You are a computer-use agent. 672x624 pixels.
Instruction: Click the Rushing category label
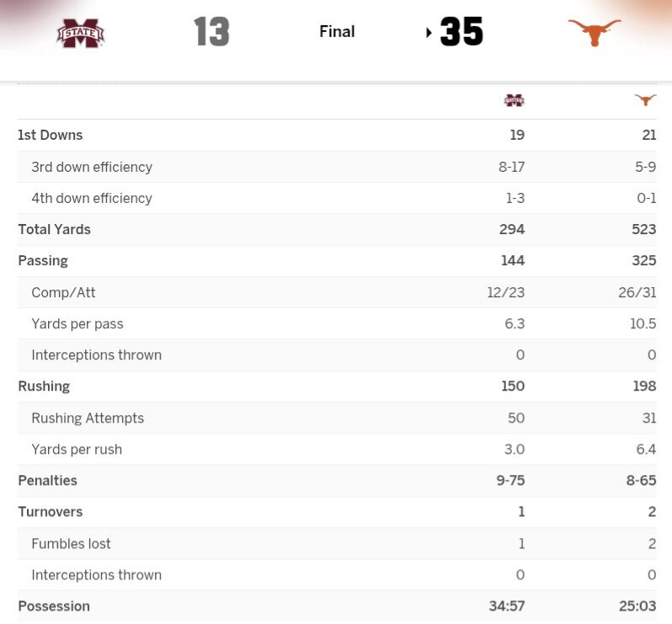(44, 386)
